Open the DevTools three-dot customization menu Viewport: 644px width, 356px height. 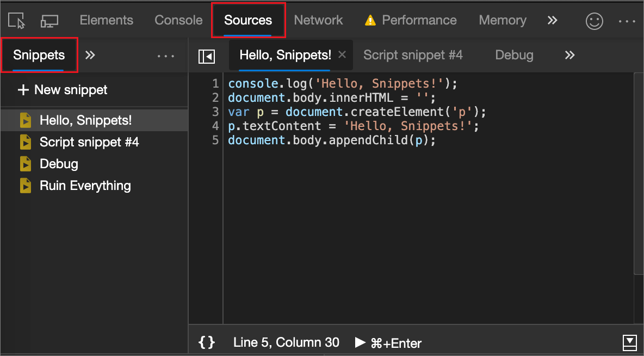coord(627,20)
